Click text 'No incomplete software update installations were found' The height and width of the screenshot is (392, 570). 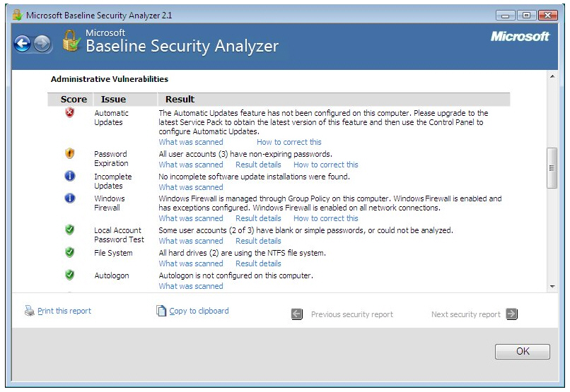(254, 177)
